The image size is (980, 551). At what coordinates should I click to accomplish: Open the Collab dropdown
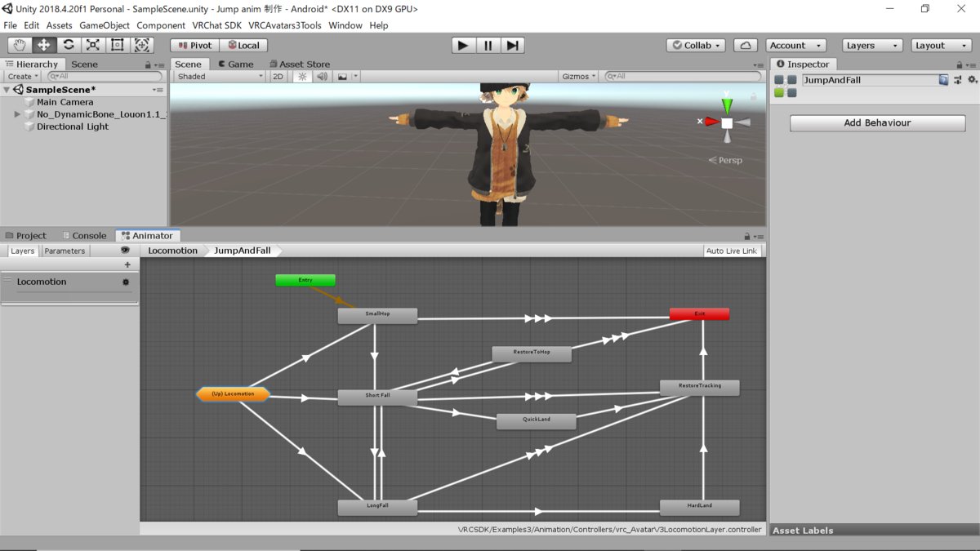pyautogui.click(x=696, y=46)
